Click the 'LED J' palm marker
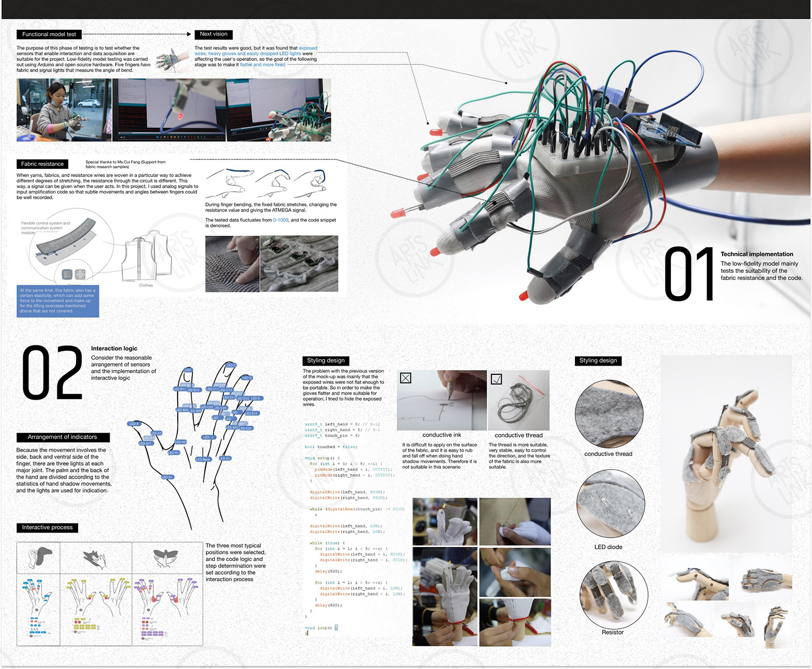The width and height of the screenshot is (812, 669). (209, 437)
